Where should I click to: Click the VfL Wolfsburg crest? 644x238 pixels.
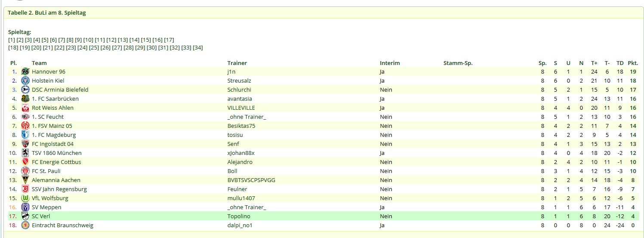pyautogui.click(x=25, y=198)
